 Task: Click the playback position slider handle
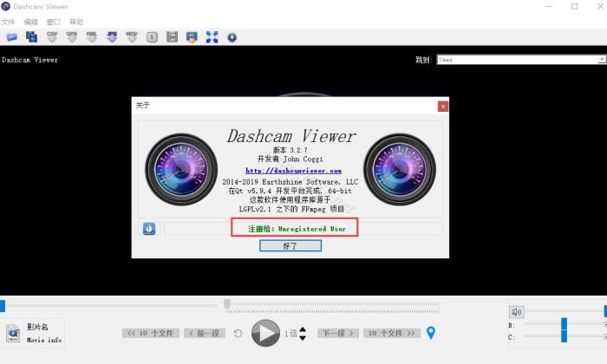point(227,304)
